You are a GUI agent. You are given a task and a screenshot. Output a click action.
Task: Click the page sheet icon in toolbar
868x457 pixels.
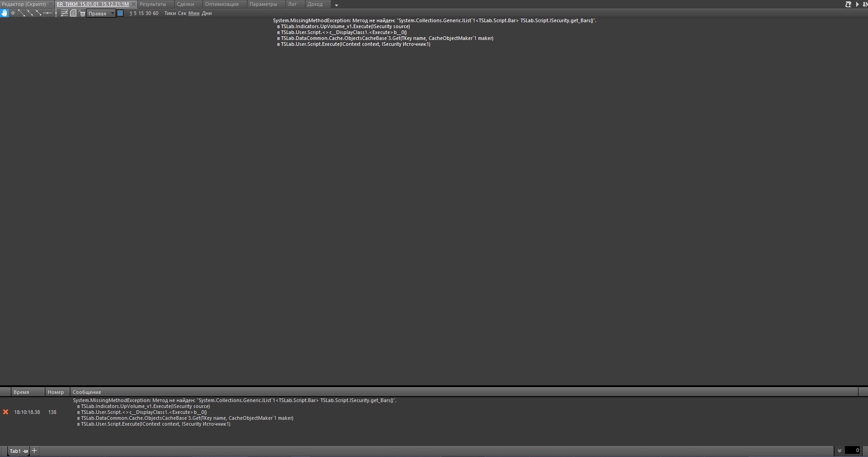tap(73, 13)
